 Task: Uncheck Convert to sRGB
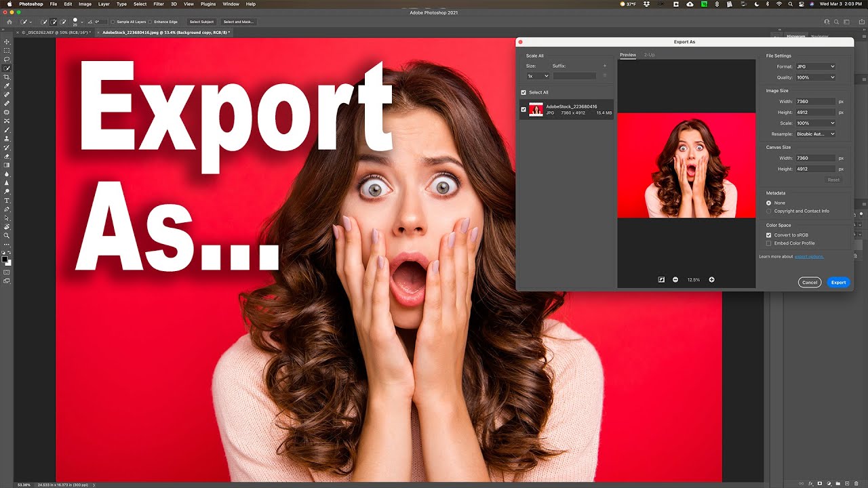[x=768, y=235]
